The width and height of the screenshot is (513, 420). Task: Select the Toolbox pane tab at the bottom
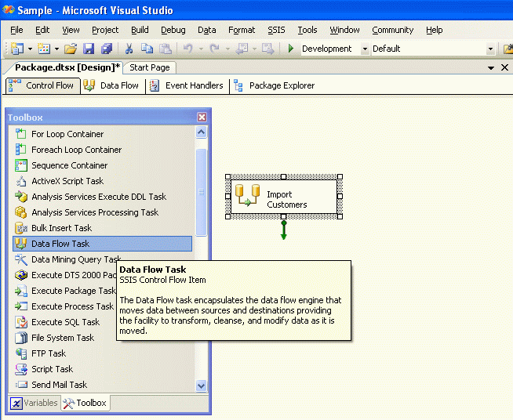[85, 403]
